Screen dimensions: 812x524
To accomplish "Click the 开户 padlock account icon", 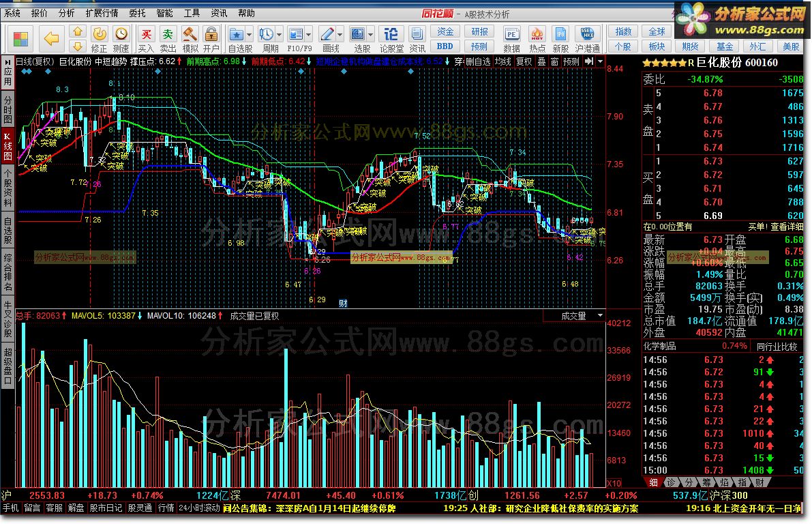I will [211, 34].
